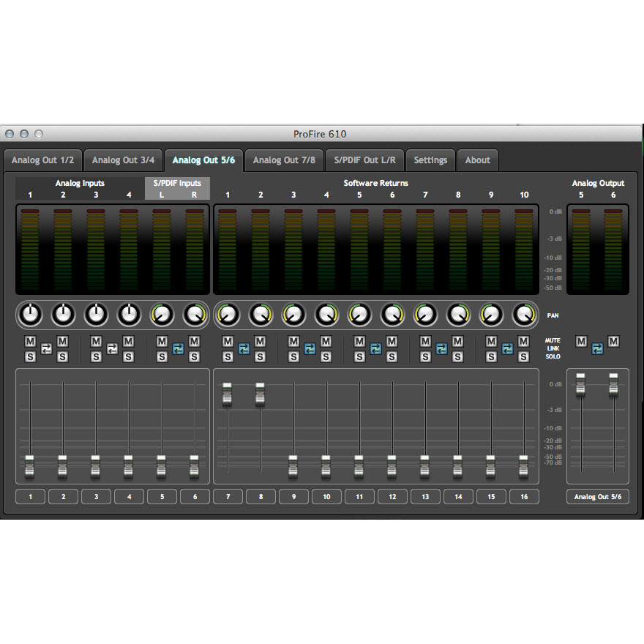Click the link icon for Software Returns 5/6
The height and width of the screenshot is (644, 644).
coord(376,349)
